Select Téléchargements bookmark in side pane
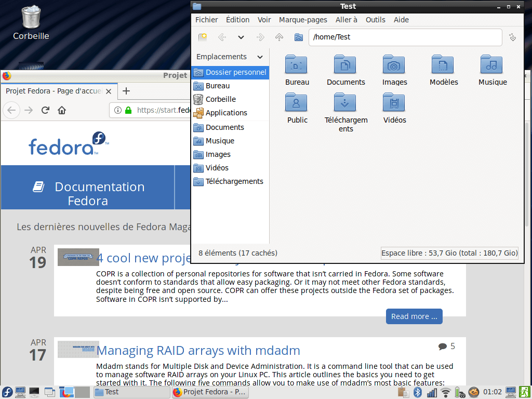This screenshot has width=532, height=399. 230,181
